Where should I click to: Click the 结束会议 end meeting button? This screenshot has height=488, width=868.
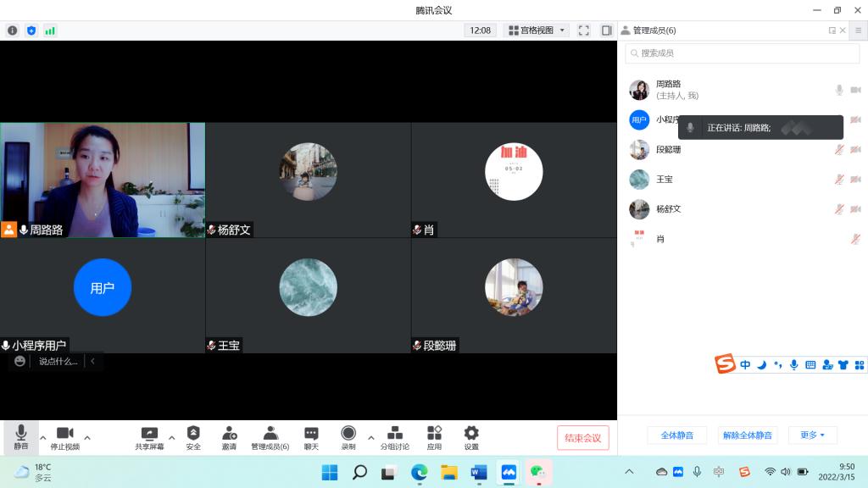tap(582, 438)
